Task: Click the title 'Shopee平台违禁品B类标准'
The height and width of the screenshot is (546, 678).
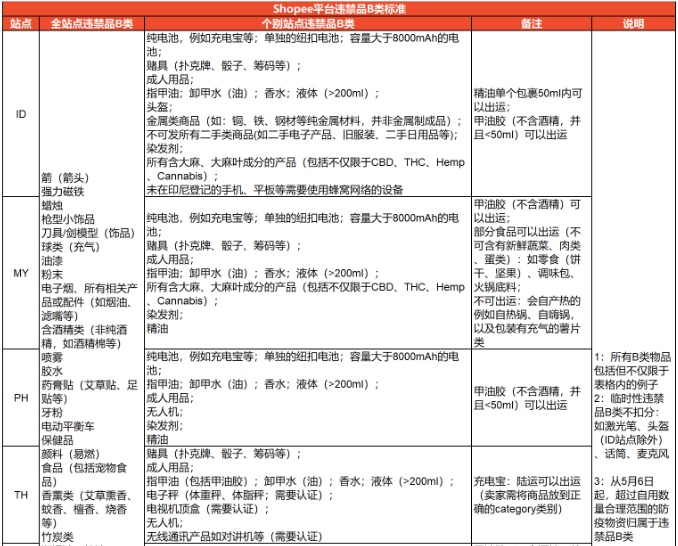Action: 339,9
